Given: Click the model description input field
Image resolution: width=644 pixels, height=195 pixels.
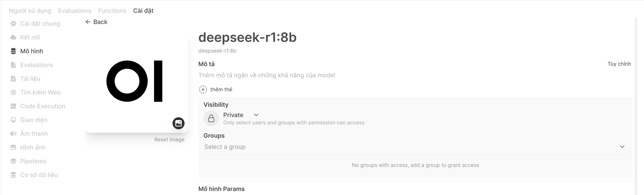Looking at the screenshot, I should 267,75.
